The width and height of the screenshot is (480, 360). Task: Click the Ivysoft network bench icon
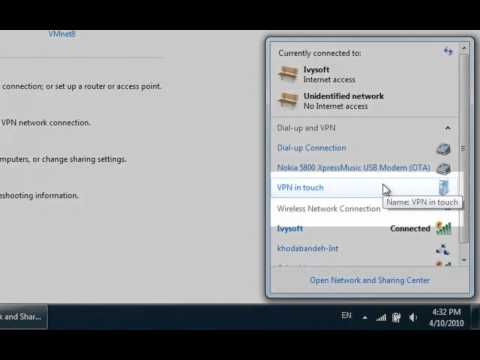(x=288, y=74)
